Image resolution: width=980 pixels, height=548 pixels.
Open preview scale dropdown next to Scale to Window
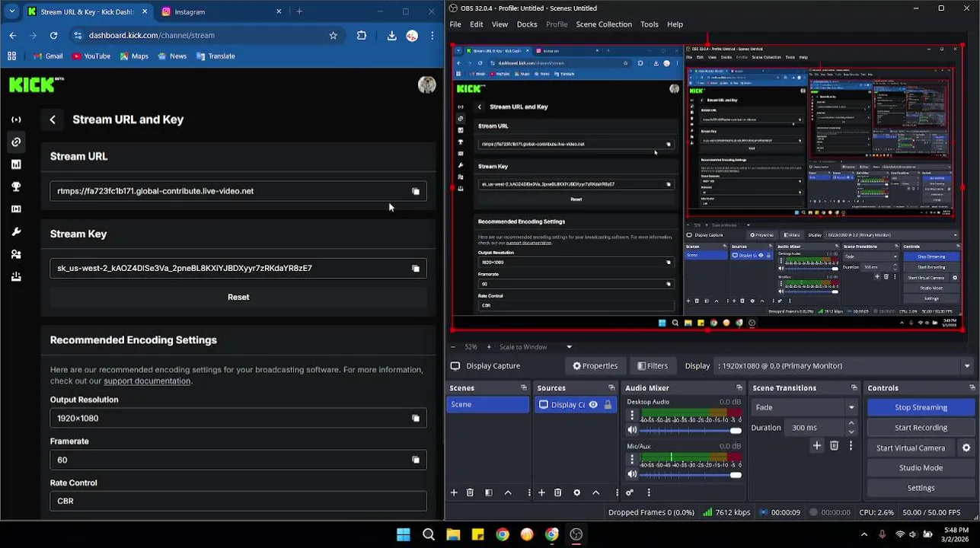click(x=569, y=347)
